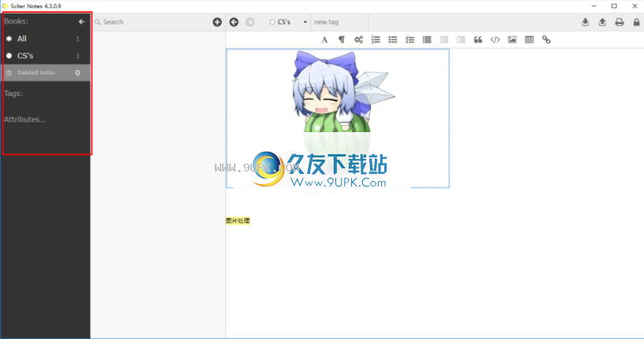Collapse the Books sidebar with the arrow

point(81,22)
